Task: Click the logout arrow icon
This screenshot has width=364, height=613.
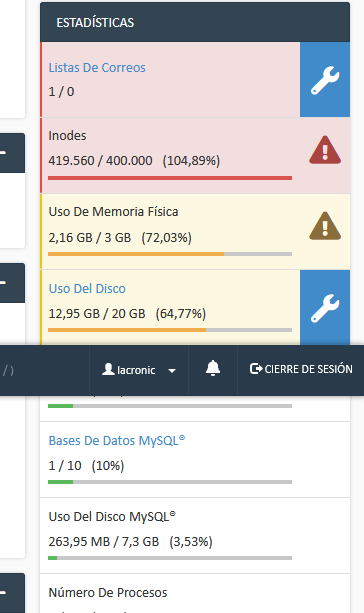Action: click(x=256, y=369)
